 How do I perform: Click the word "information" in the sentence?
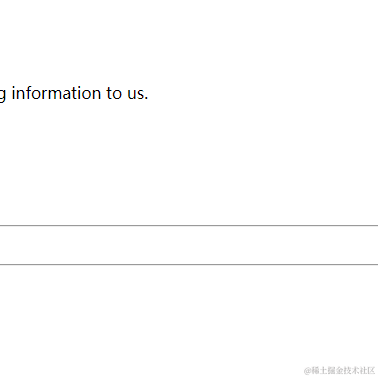pyautogui.click(x=56, y=93)
